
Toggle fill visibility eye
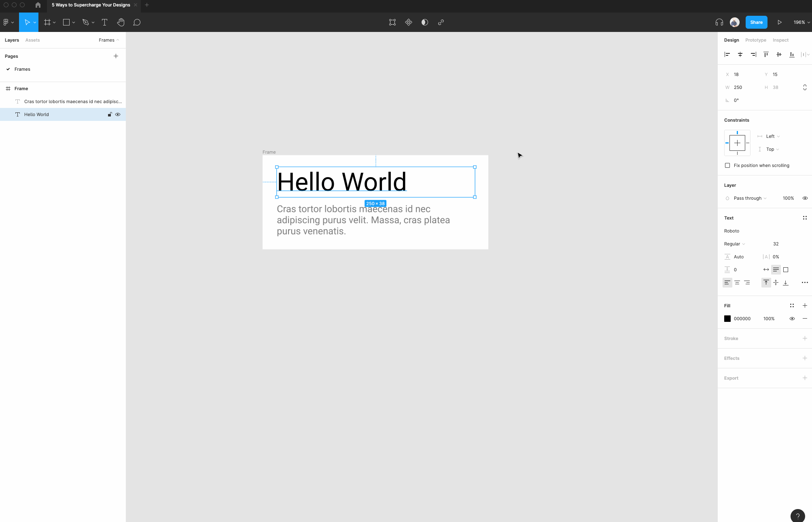tap(792, 319)
